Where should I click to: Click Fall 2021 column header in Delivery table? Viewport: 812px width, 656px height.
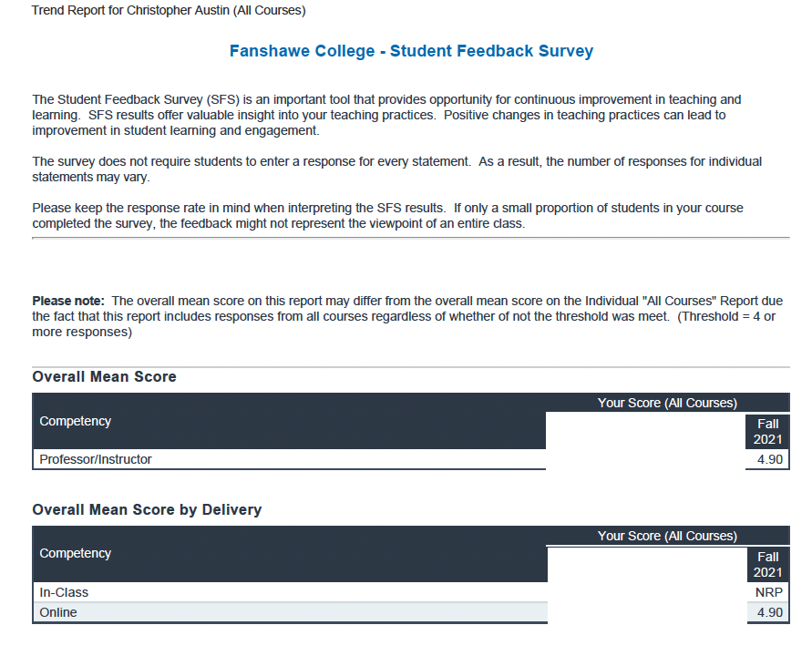pyautogui.click(x=767, y=564)
